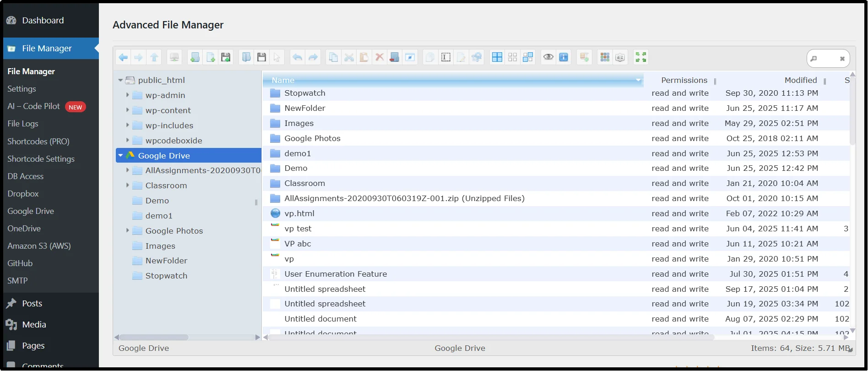868x371 pixels.
Task: Click the blue Get info icon
Action: coord(564,57)
